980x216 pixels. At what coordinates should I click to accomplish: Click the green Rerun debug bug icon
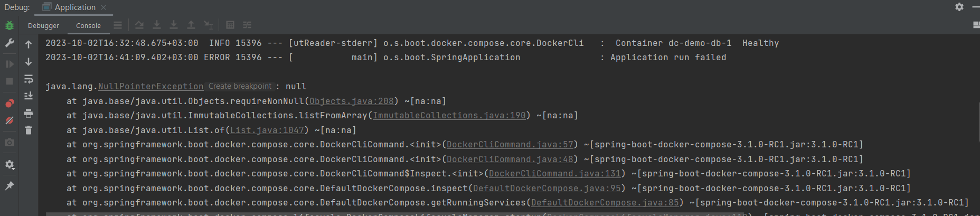click(10, 25)
